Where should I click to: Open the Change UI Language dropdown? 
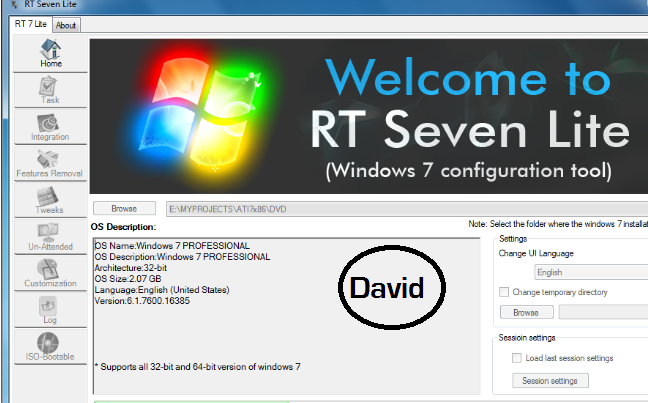point(591,272)
